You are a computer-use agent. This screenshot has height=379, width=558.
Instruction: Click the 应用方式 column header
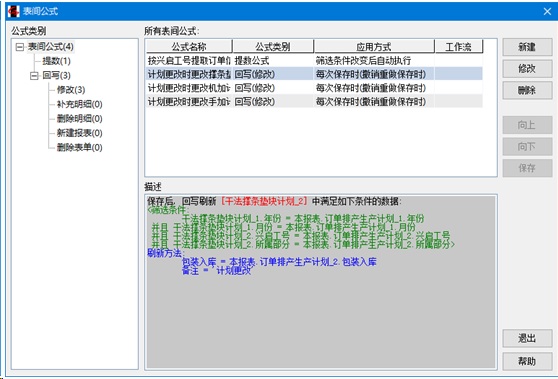374,46
